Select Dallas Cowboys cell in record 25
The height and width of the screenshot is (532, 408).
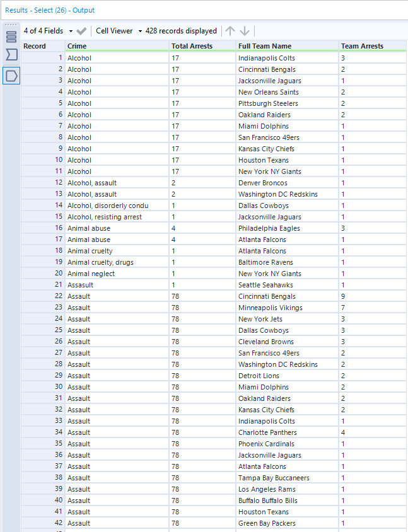pos(287,330)
